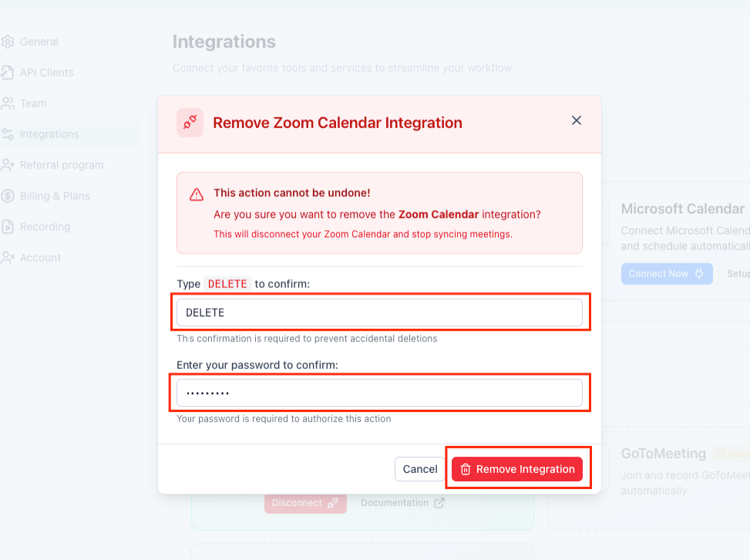Open API Clients via its sidebar icon
Viewport: 750px width, 560px height.
click(9, 72)
